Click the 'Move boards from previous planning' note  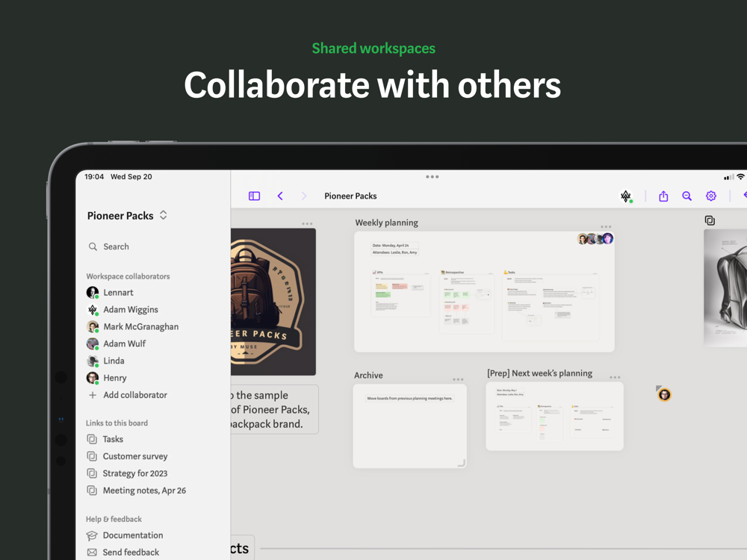[409, 398]
